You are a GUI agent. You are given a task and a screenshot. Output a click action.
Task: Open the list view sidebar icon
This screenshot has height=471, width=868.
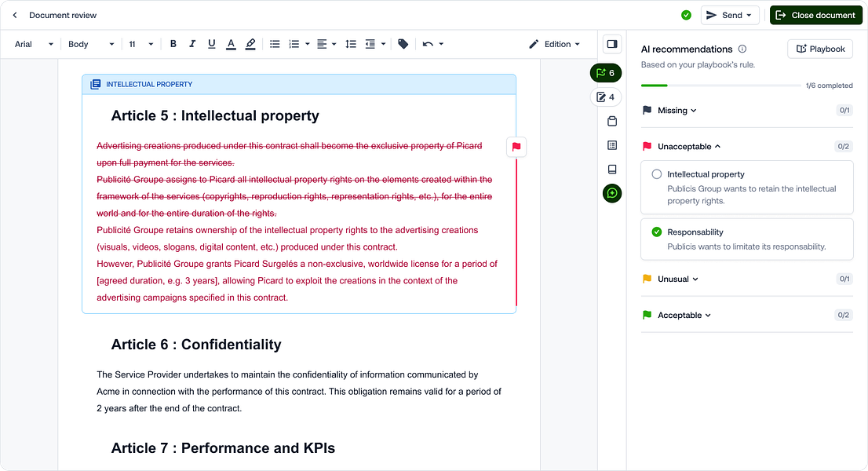[x=611, y=145]
